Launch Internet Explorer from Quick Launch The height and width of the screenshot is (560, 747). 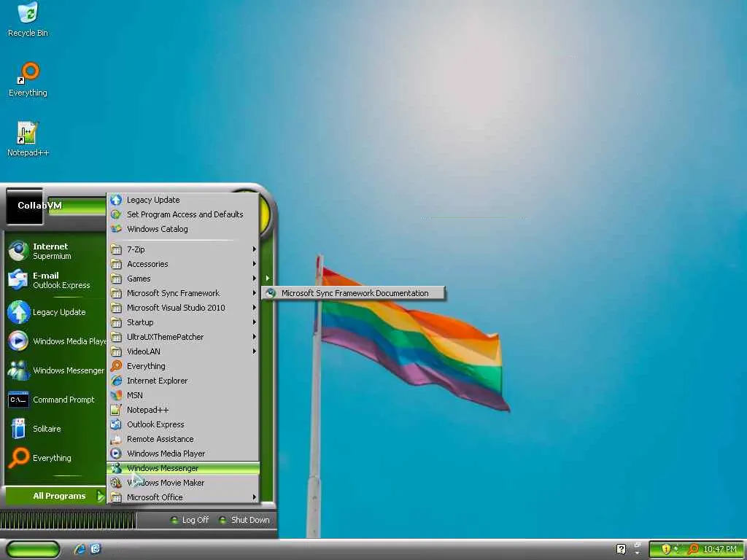80,549
